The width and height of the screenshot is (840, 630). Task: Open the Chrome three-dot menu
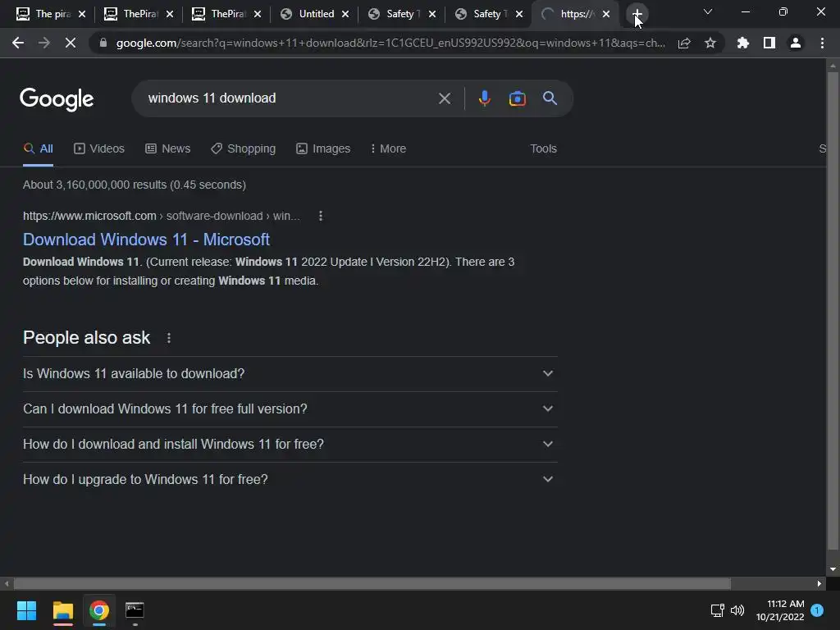822,43
